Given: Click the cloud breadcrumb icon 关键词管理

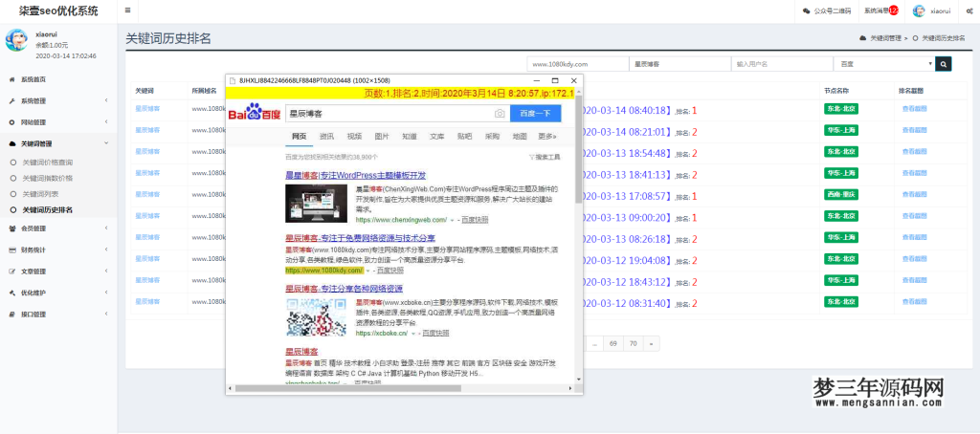Looking at the screenshot, I should (863, 38).
